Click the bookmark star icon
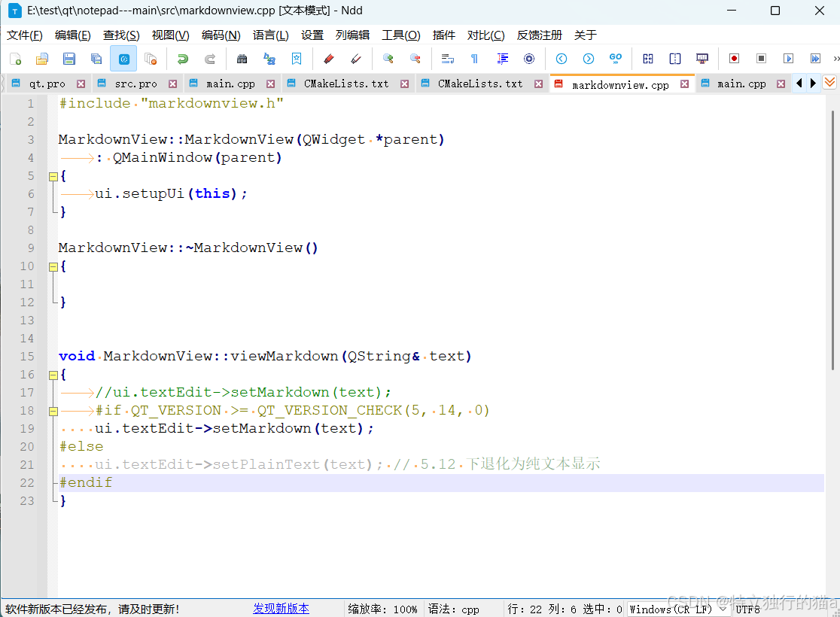The image size is (840, 617). pos(297,59)
